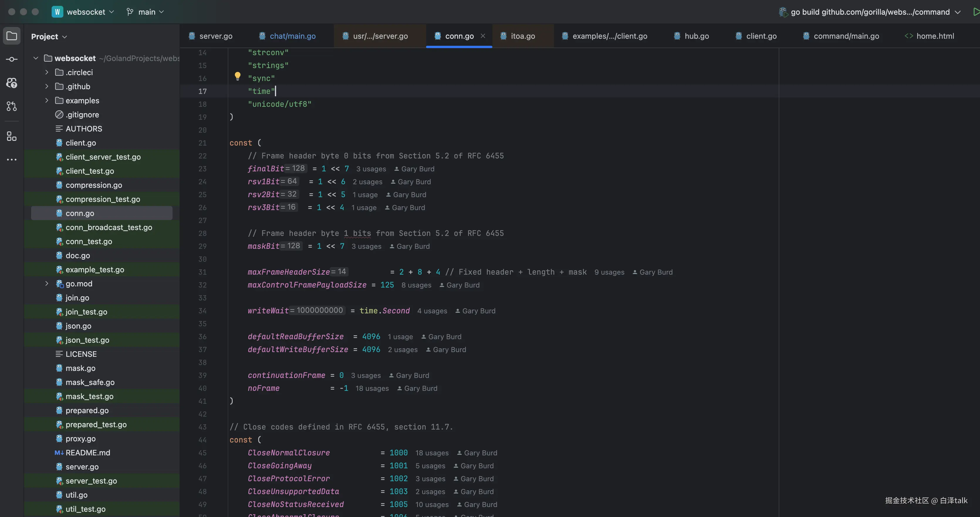Screen dimensions: 980x517
Task: Click the More tool windows ellipsis icon
Action: click(x=12, y=159)
